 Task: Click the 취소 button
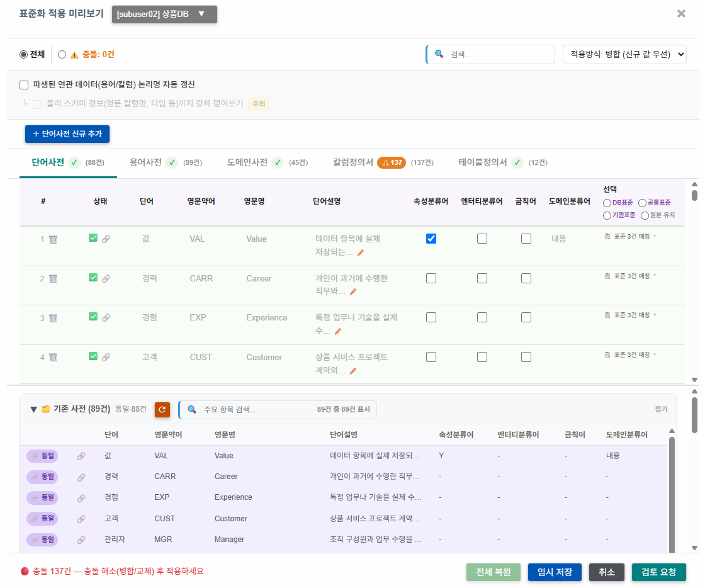coord(607,572)
